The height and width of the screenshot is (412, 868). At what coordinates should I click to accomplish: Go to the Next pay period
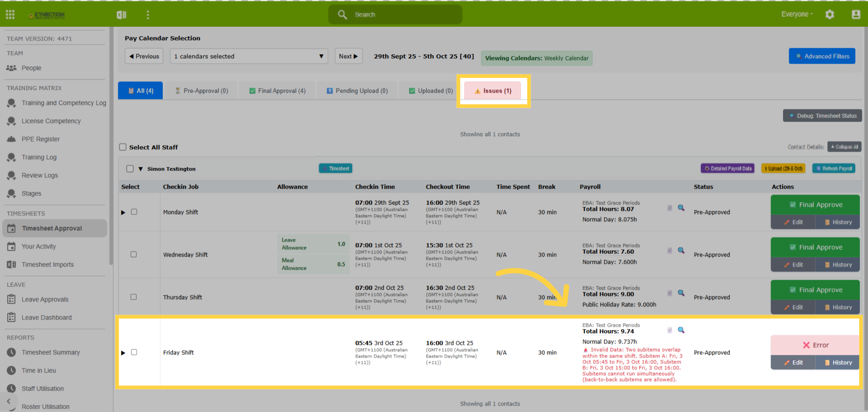(348, 56)
